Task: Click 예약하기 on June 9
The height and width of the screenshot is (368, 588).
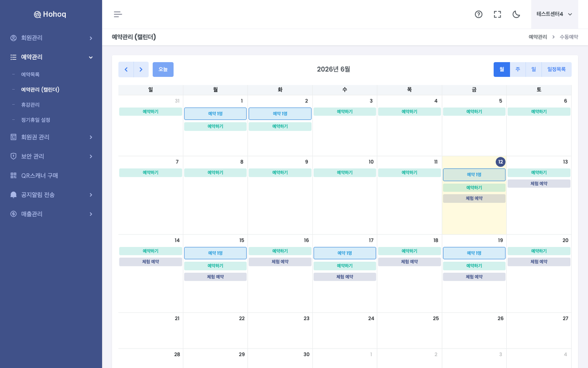Action: 280,173
